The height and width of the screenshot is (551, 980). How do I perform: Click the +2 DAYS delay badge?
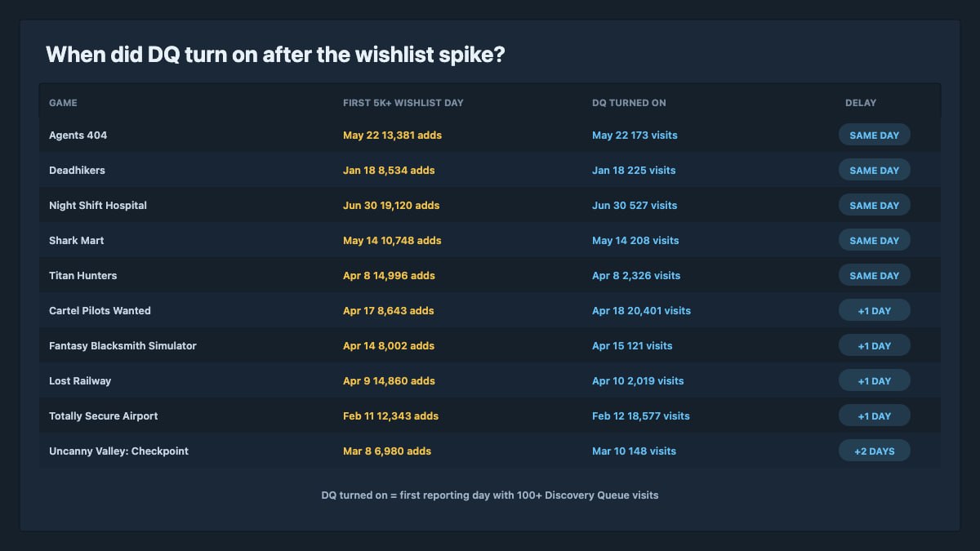pyautogui.click(x=874, y=451)
